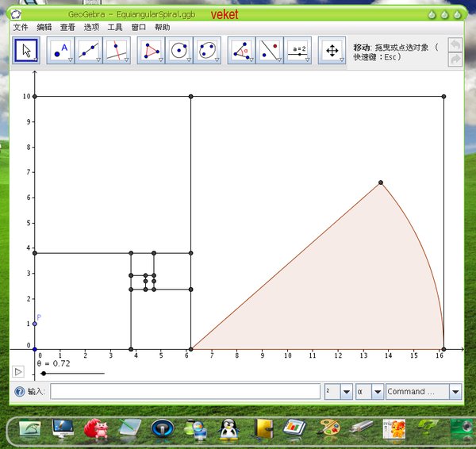Select the Polygon tool
Screen dimensions: 476x449
[151, 50]
